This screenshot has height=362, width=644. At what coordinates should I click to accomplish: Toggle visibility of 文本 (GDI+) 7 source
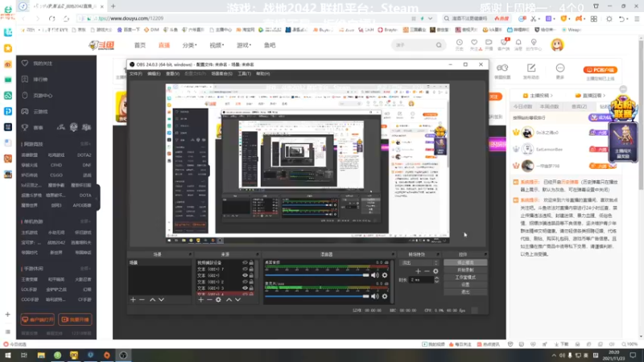245,269
